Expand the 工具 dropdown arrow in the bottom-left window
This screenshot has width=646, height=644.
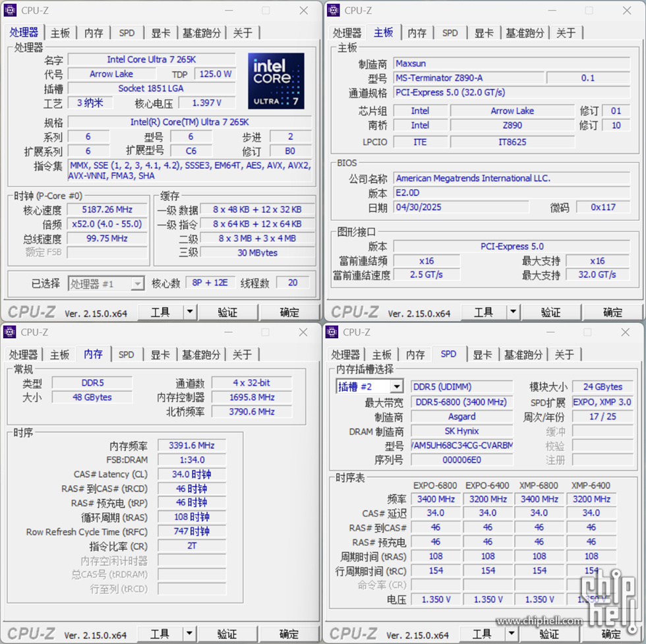pyautogui.click(x=189, y=633)
